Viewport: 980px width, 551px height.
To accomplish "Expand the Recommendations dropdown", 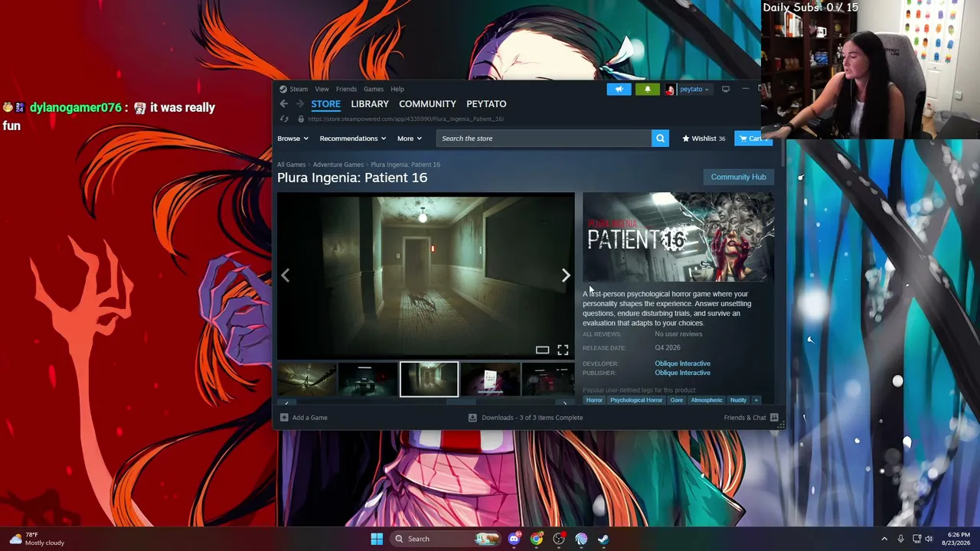I will [353, 139].
